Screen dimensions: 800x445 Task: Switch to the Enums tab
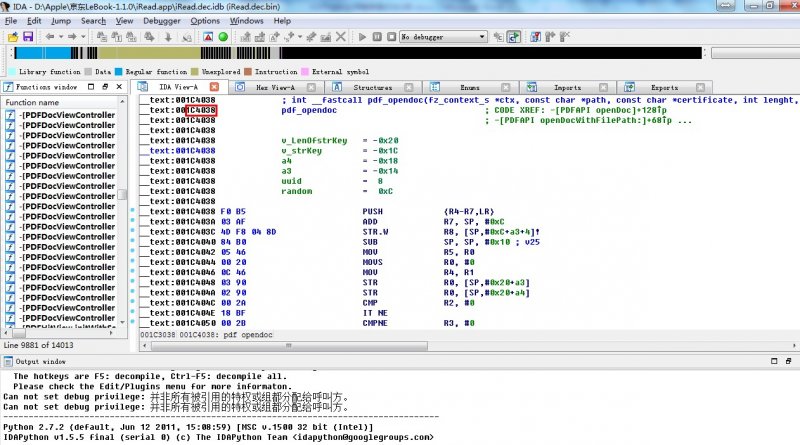point(470,87)
